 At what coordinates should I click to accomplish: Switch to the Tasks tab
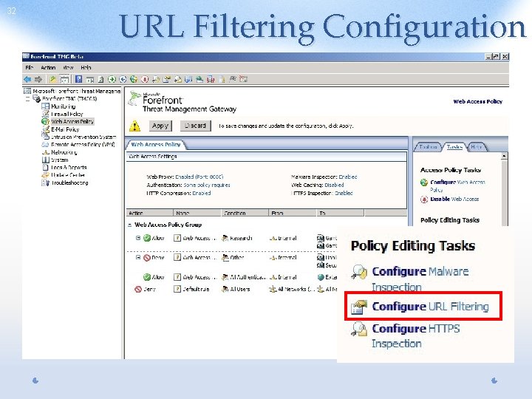(454, 146)
